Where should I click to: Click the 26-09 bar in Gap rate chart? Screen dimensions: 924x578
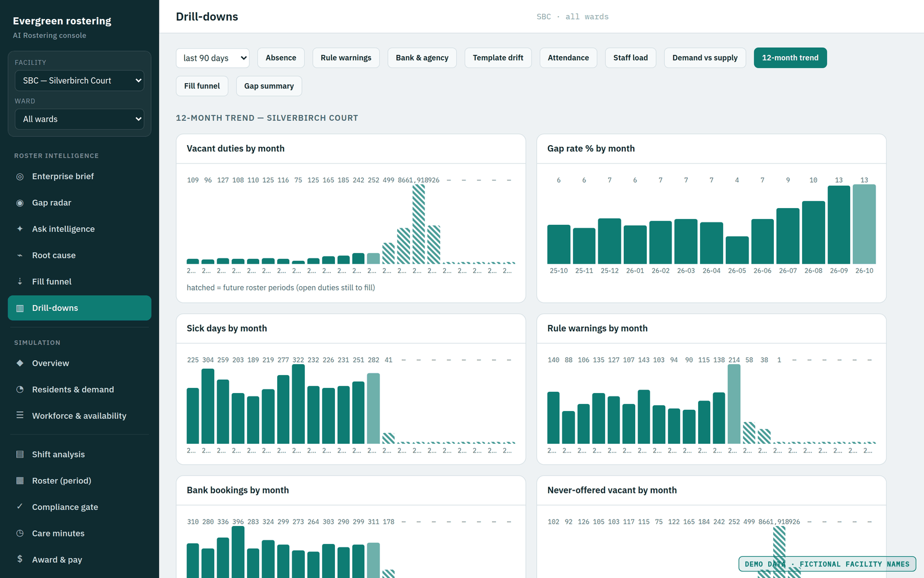click(x=839, y=225)
